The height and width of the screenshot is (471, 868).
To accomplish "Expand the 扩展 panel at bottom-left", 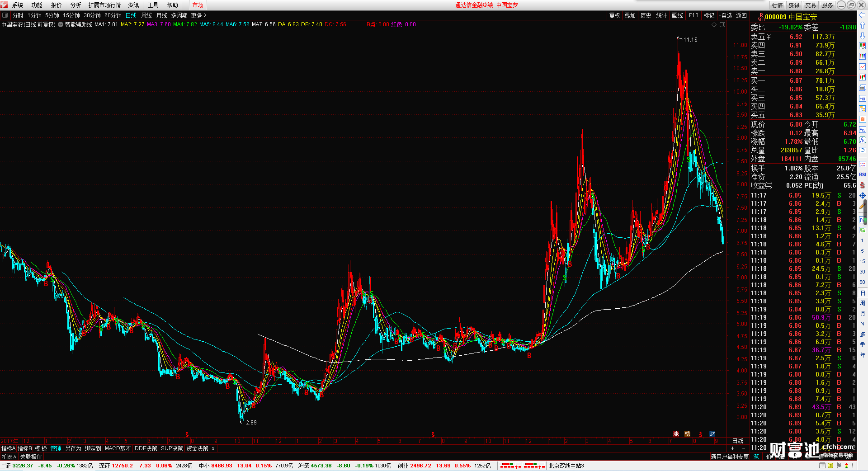I will [x=9, y=457].
